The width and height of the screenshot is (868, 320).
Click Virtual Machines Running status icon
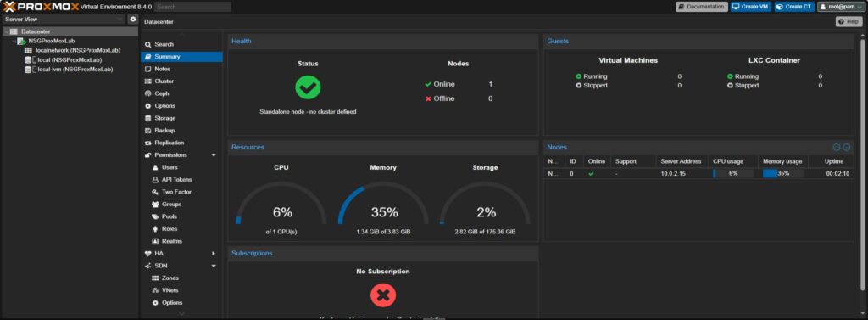click(578, 76)
